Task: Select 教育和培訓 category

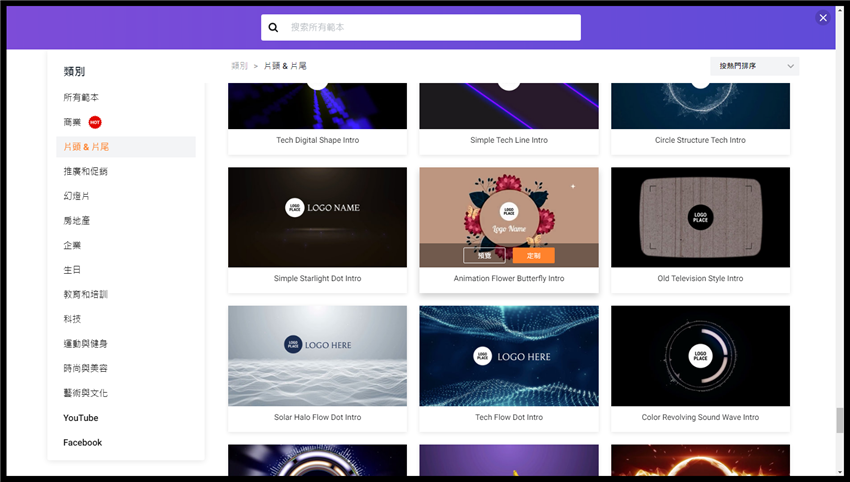Action: point(86,294)
